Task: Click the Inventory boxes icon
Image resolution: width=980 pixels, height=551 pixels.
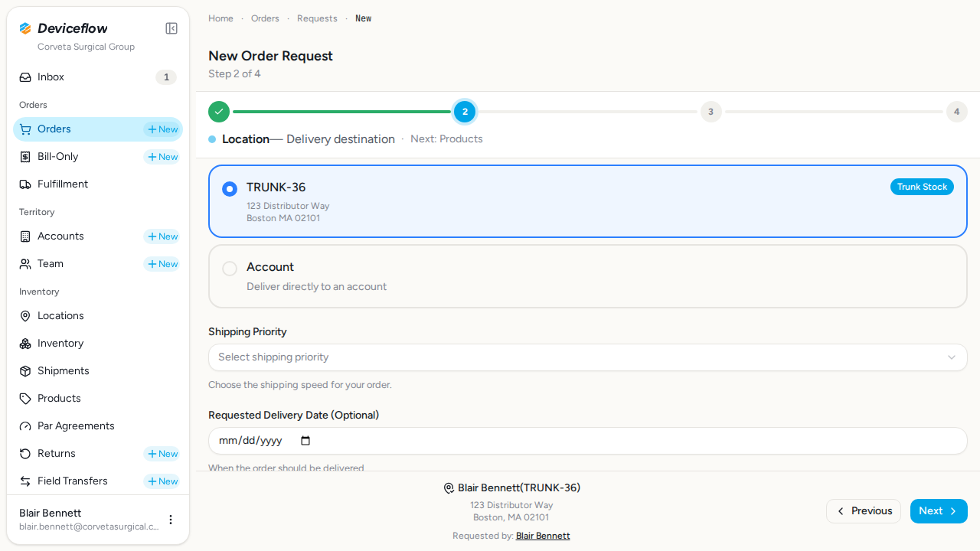Action: (25, 344)
